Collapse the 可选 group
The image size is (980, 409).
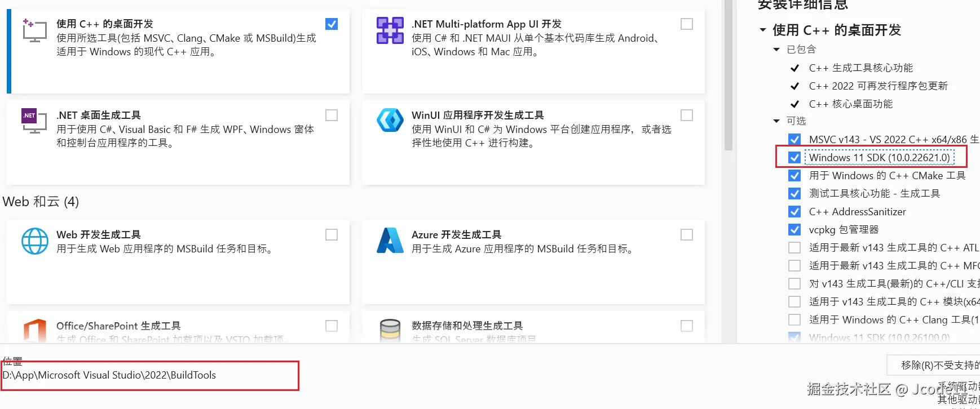click(776, 121)
